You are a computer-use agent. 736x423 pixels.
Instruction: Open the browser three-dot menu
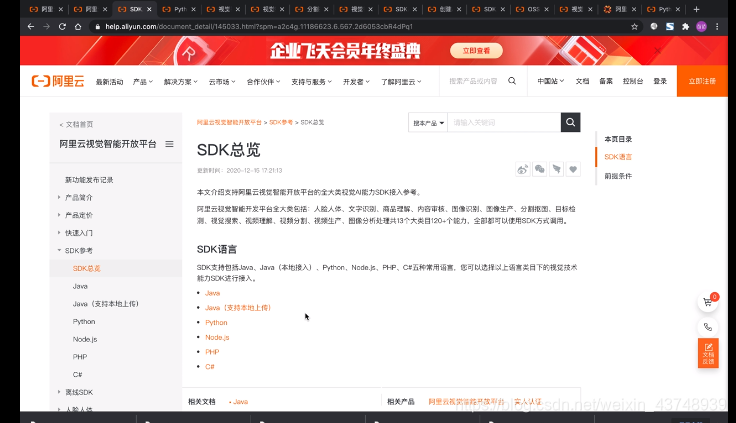(x=717, y=27)
